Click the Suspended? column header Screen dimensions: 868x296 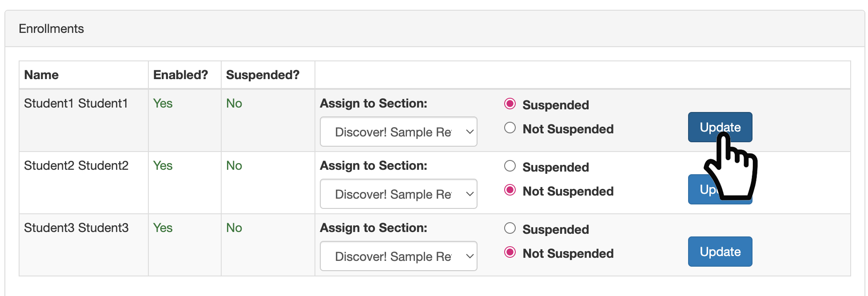point(263,75)
